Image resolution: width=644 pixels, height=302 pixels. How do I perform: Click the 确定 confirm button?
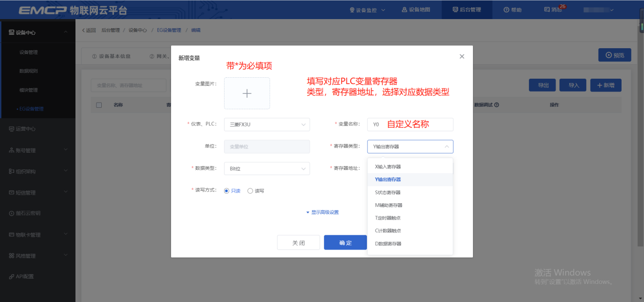pyautogui.click(x=345, y=242)
